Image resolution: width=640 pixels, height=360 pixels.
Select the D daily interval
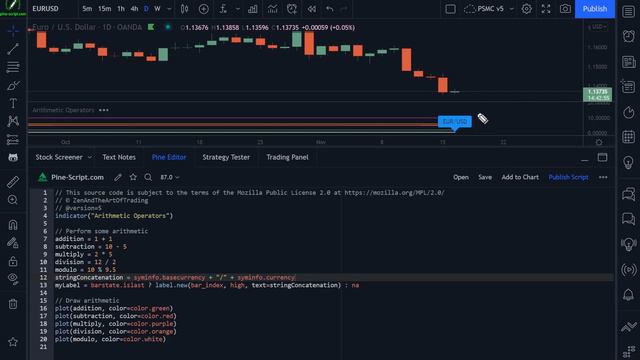tap(146, 9)
